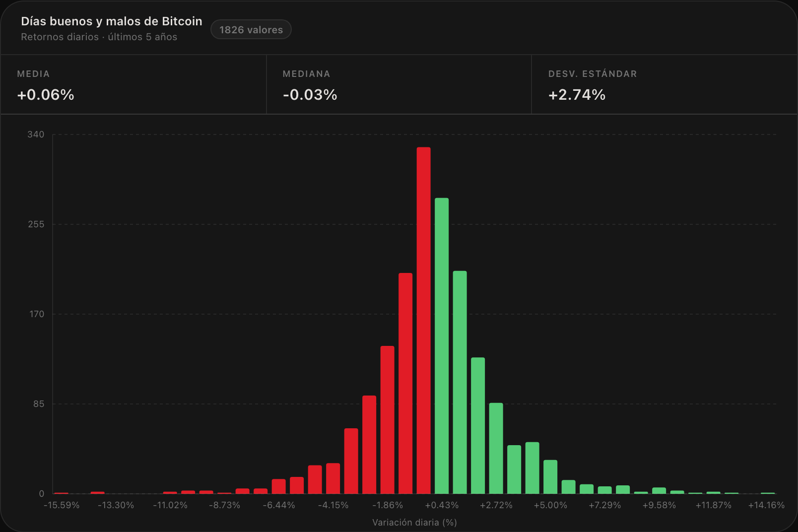Click the y-axis label 0
This screenshot has height=532, width=798.
42,494
